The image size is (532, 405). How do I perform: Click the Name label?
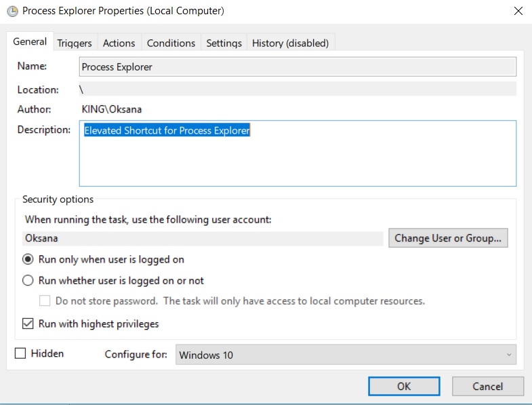pyautogui.click(x=32, y=66)
